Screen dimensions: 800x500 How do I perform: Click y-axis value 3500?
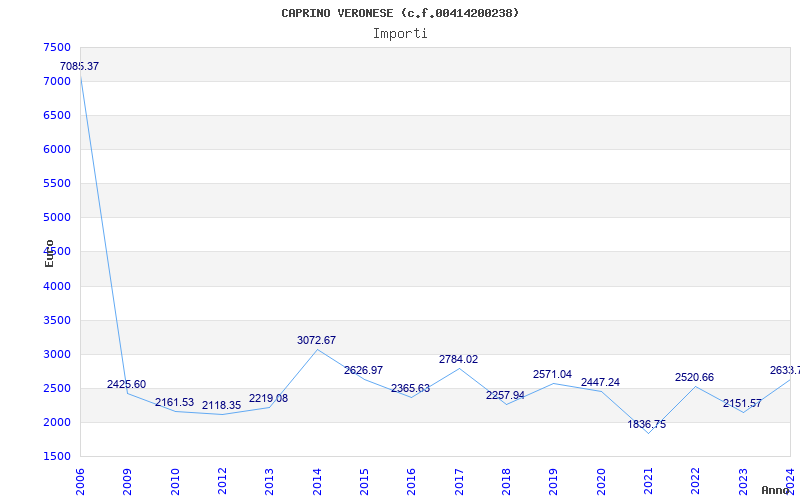click(57, 320)
